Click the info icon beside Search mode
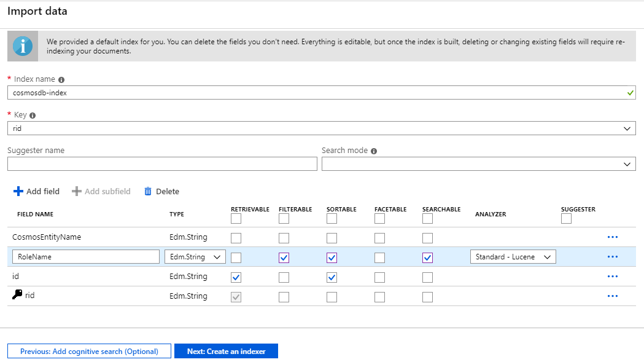 coord(375,150)
